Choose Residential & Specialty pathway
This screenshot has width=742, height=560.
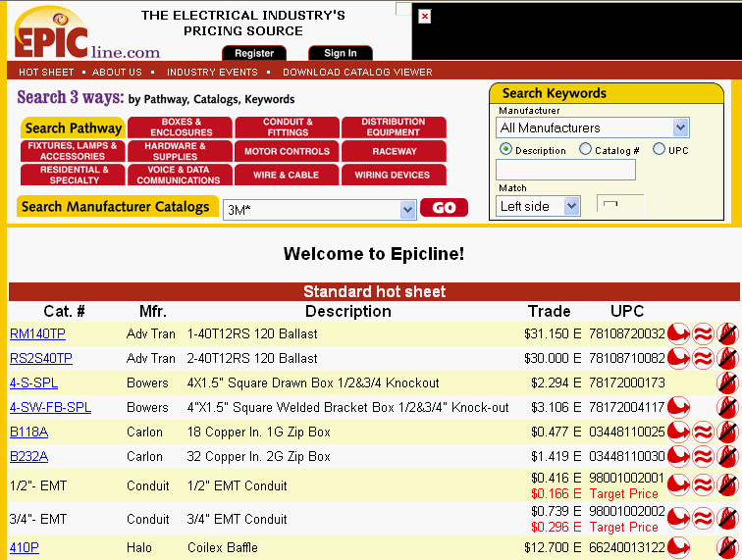click(73, 175)
